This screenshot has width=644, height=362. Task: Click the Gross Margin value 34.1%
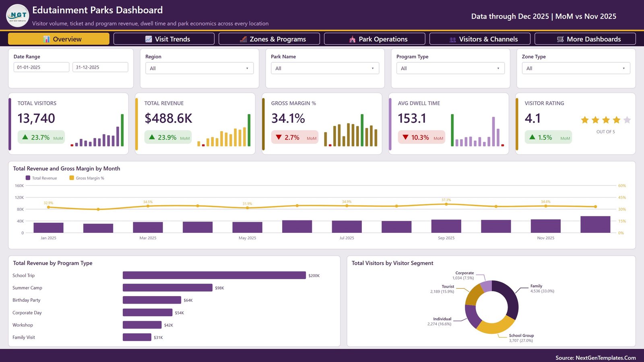(x=288, y=118)
